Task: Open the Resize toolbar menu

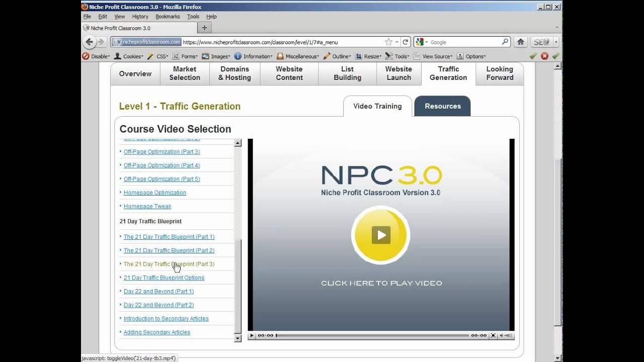Action: [368, 56]
